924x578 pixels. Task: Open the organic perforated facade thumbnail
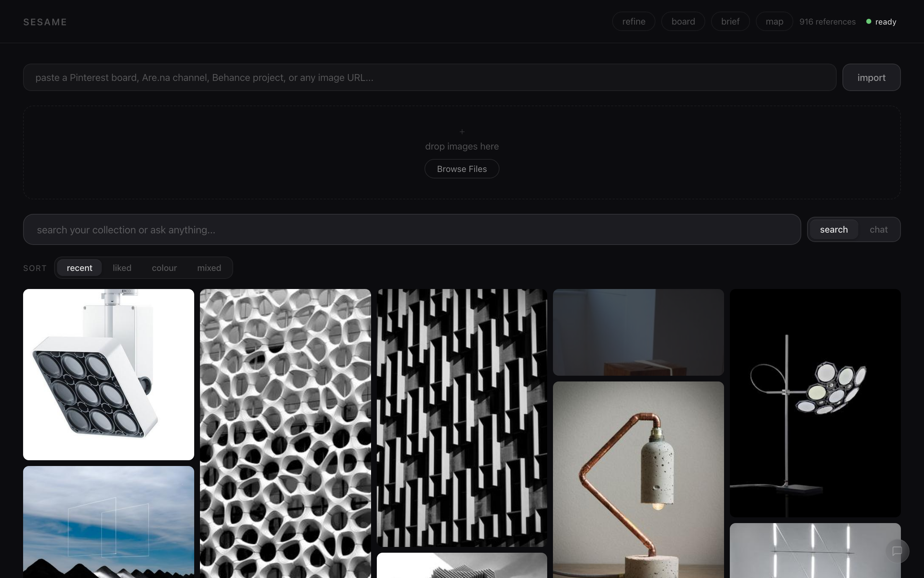coord(285,433)
